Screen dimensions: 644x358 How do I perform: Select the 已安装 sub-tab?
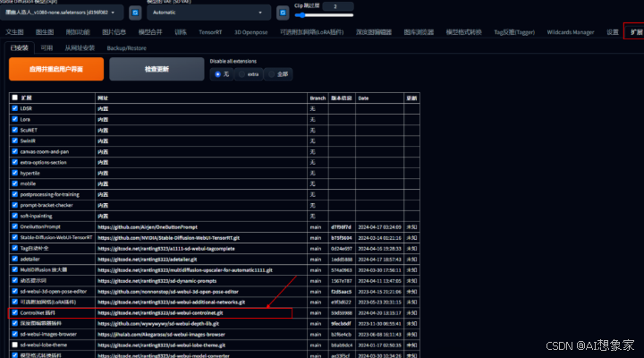click(20, 48)
